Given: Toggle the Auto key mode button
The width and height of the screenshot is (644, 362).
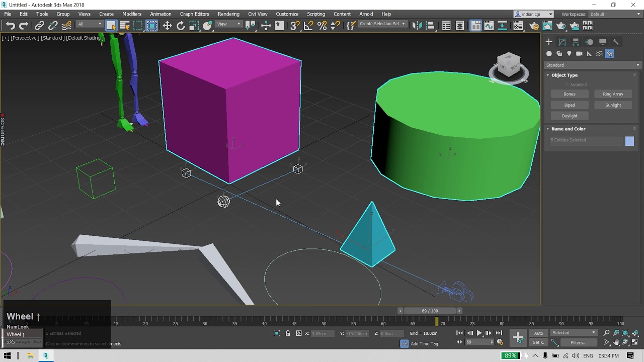Looking at the screenshot, I should coord(538,333).
